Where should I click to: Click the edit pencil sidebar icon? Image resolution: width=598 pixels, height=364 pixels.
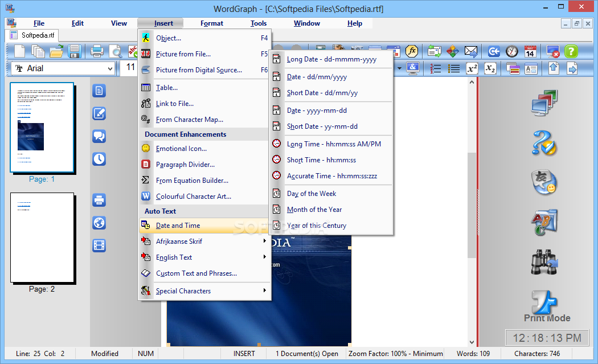point(99,114)
